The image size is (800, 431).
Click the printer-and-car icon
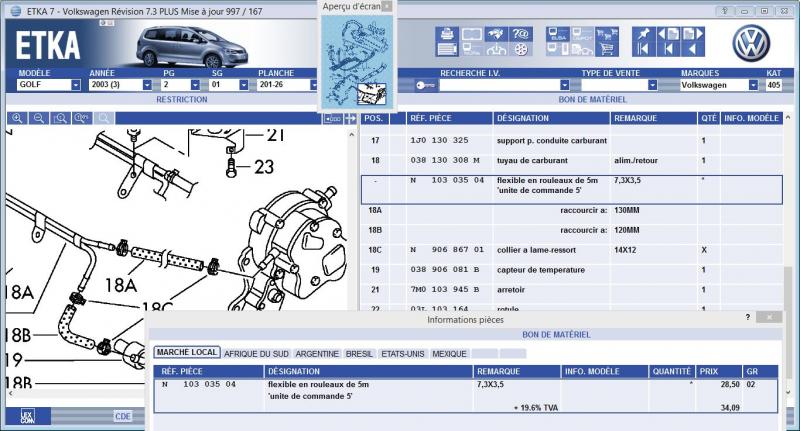(x=582, y=49)
